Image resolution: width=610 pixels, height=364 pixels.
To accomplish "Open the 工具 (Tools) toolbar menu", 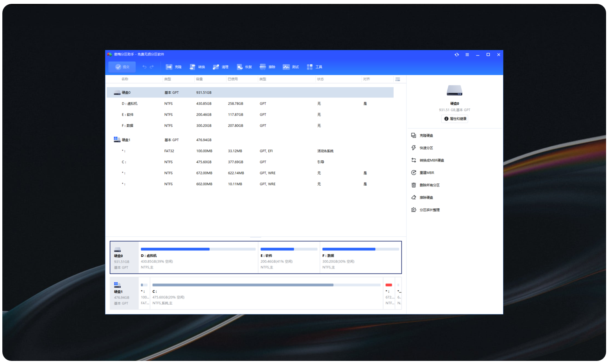I will coord(314,67).
